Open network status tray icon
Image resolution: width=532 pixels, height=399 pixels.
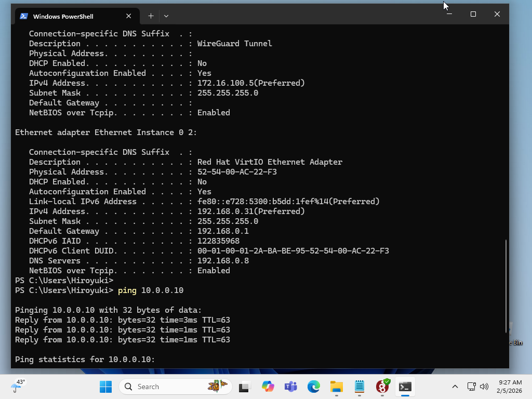[x=471, y=387]
